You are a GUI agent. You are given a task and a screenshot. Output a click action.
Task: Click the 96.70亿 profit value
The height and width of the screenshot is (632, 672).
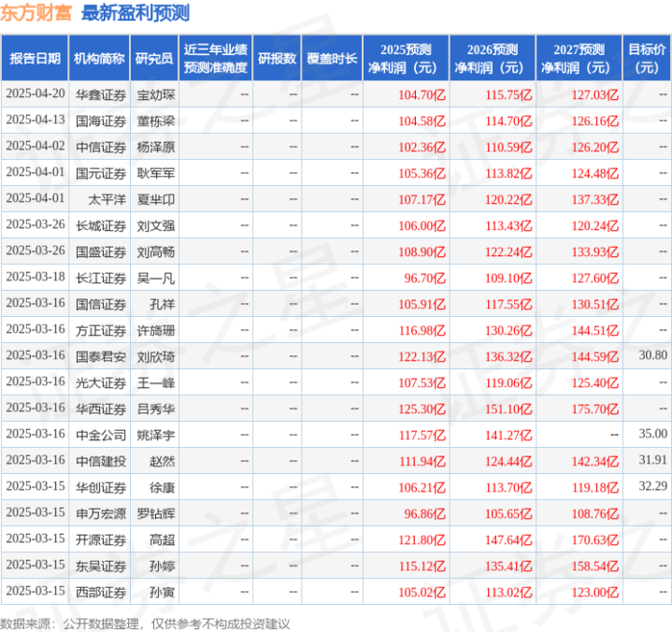(x=424, y=278)
